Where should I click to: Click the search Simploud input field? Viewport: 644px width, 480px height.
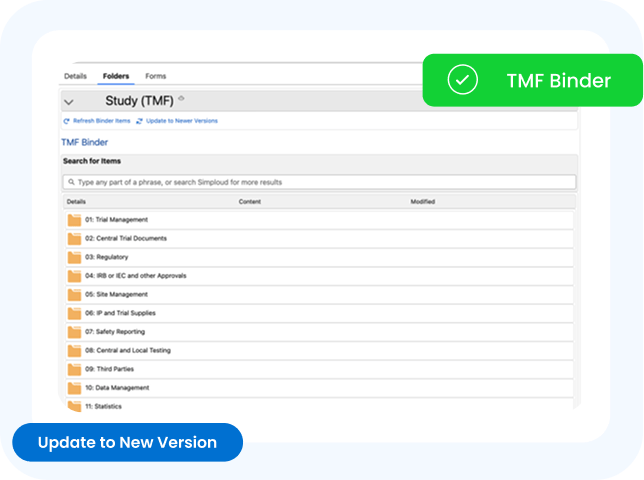pos(319,182)
